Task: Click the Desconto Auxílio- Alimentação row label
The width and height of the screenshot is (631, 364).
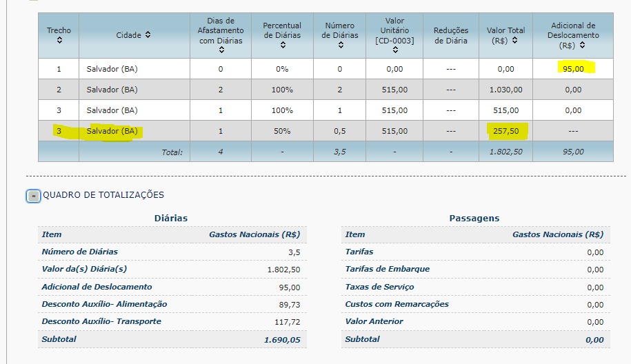Action: (x=104, y=304)
